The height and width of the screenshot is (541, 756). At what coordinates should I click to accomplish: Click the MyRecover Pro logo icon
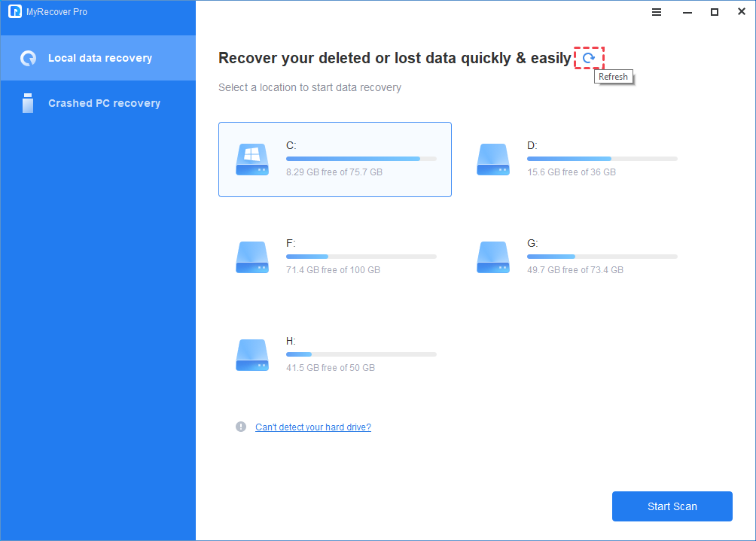(14, 11)
